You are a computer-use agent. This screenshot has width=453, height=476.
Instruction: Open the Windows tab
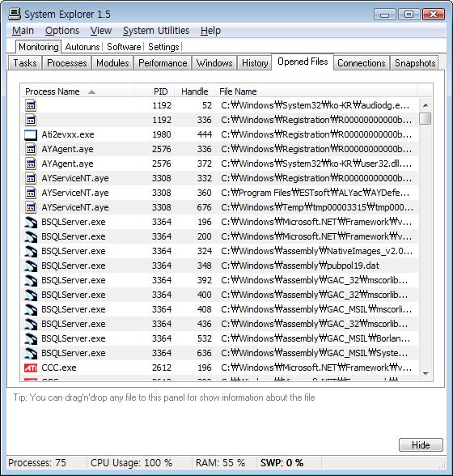pyautogui.click(x=214, y=63)
